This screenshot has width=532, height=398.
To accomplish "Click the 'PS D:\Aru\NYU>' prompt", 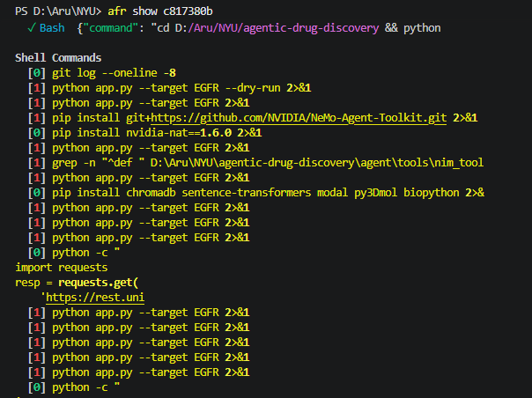I will point(58,11).
